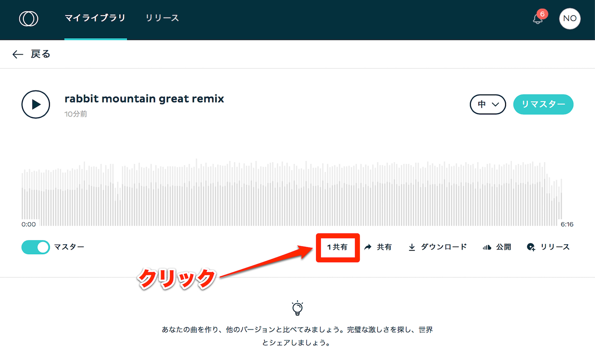Viewport: 595px width, 364px height.
Task: Click the ダウンロード label
Action: tap(444, 247)
